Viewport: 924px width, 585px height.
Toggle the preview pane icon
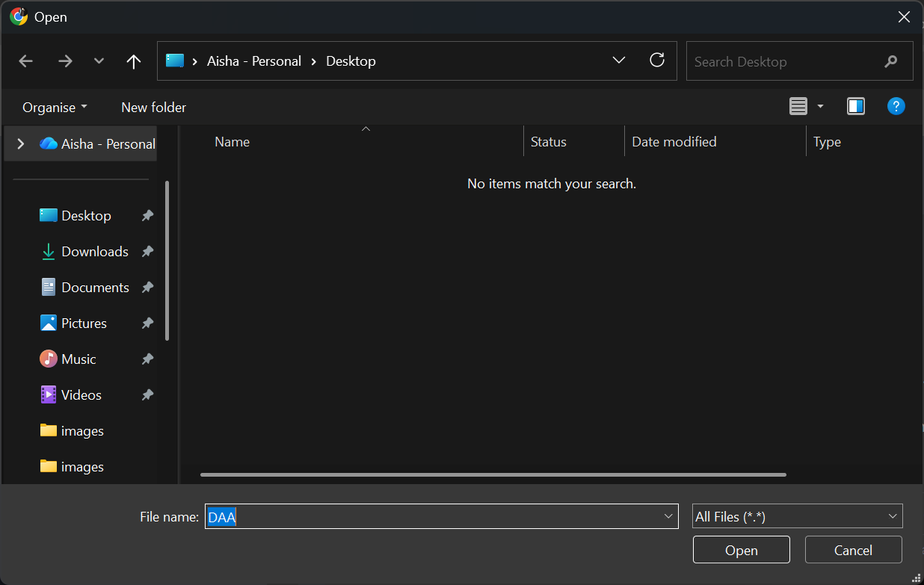[855, 107]
